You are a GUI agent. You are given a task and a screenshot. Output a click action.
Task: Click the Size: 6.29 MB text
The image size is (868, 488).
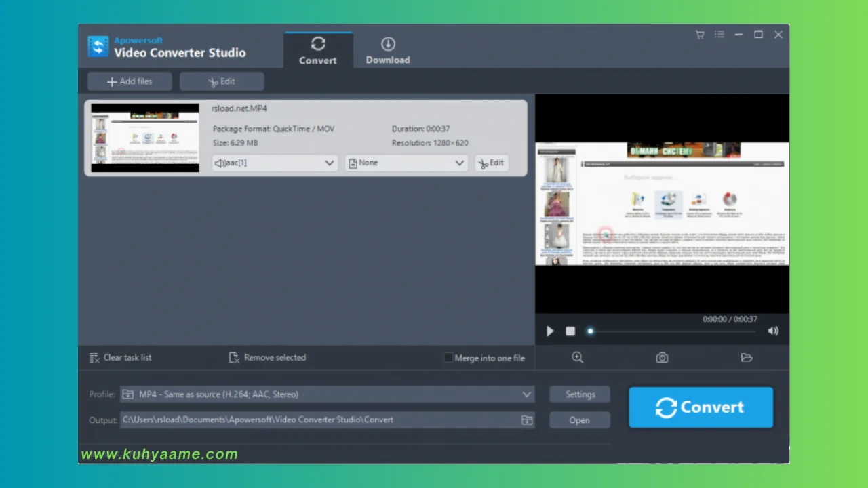235,143
